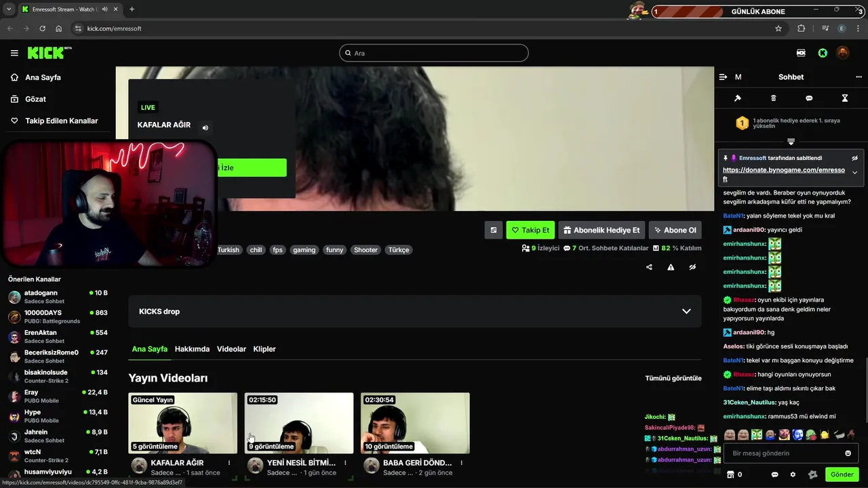Collapse the chat panel with arrow icon
The image size is (868, 488).
point(723,77)
